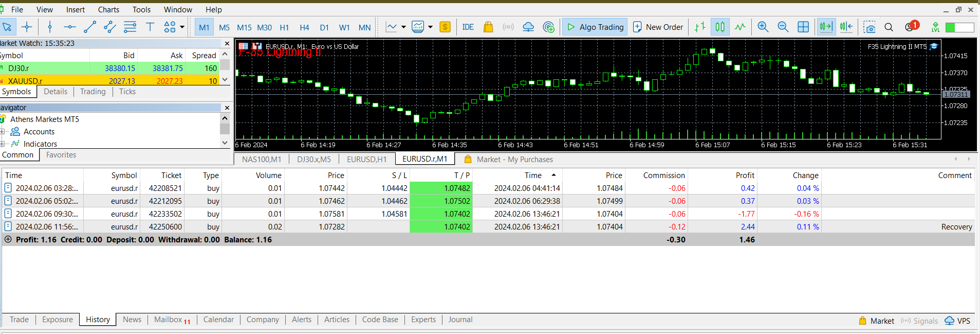980x334 pixels.
Task: Select the XAUUSD.r row in Market Watch
Action: coord(26,81)
